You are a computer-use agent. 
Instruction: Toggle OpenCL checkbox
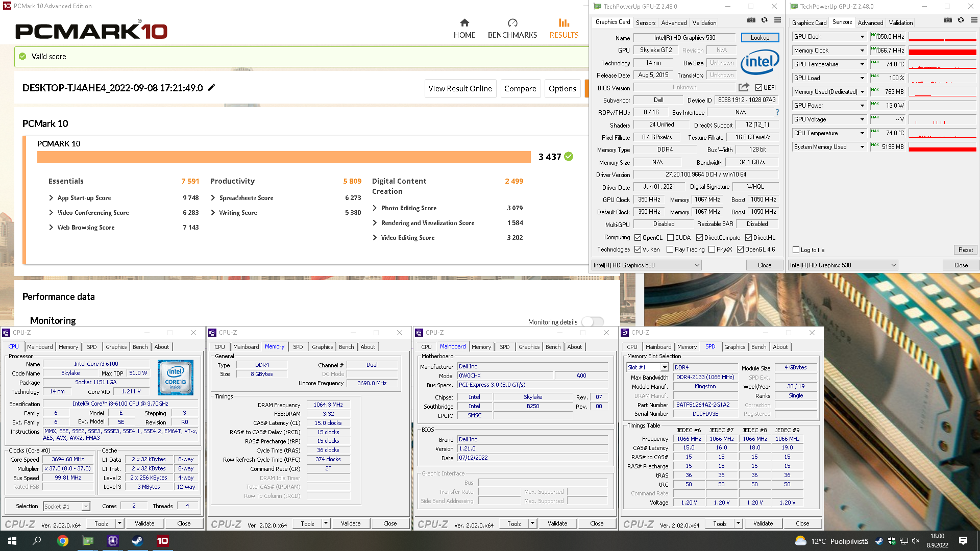pos(638,238)
